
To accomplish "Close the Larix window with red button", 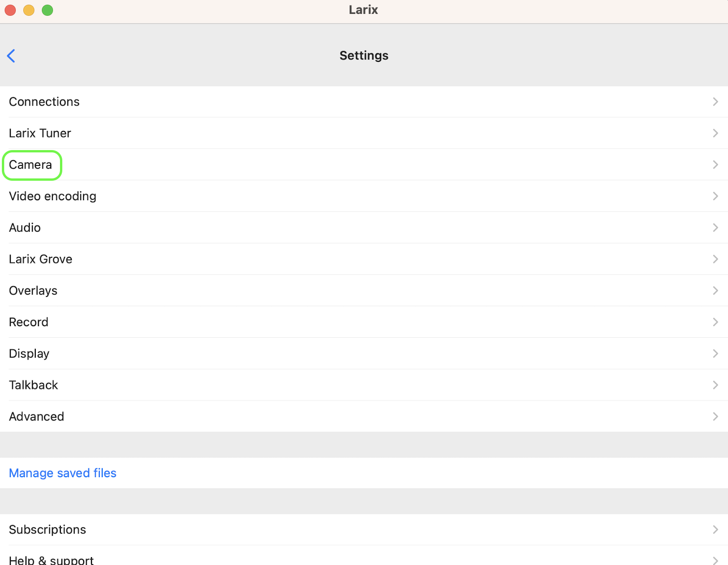I will point(10,10).
